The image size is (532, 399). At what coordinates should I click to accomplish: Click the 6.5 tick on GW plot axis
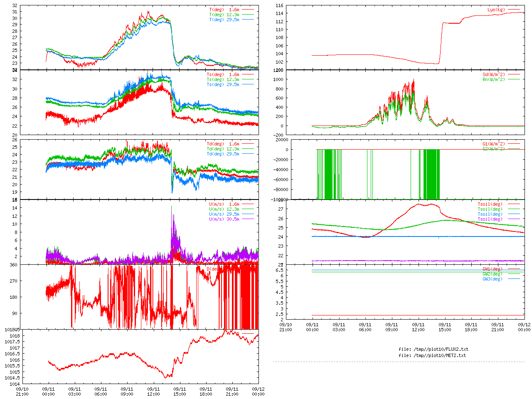click(280, 270)
